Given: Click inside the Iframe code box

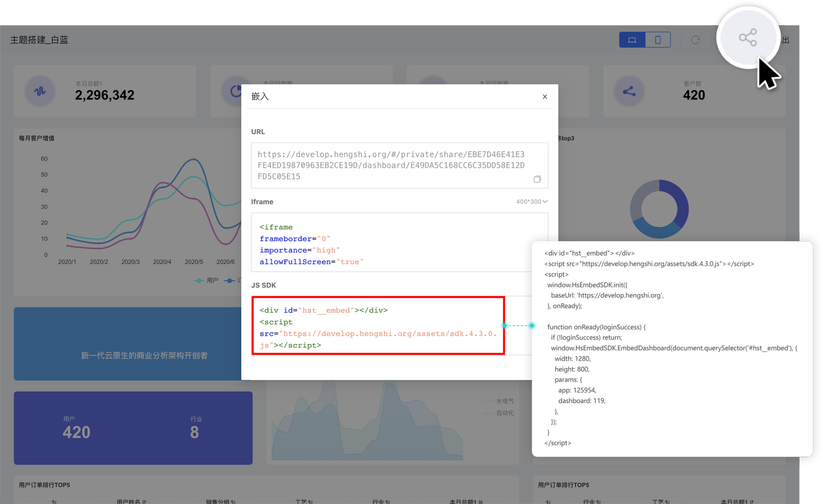Looking at the screenshot, I should tap(399, 242).
